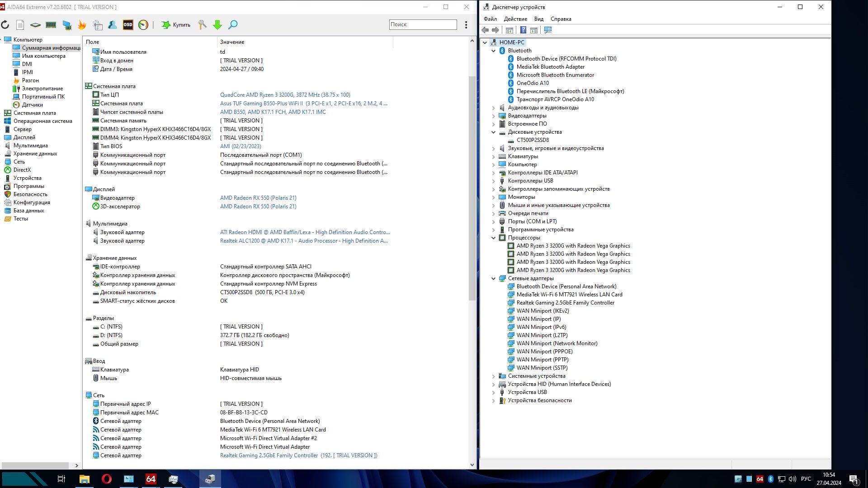This screenshot has height=488, width=868.
Task: Collapse the Сетевые адаптеры category
Action: click(x=494, y=278)
